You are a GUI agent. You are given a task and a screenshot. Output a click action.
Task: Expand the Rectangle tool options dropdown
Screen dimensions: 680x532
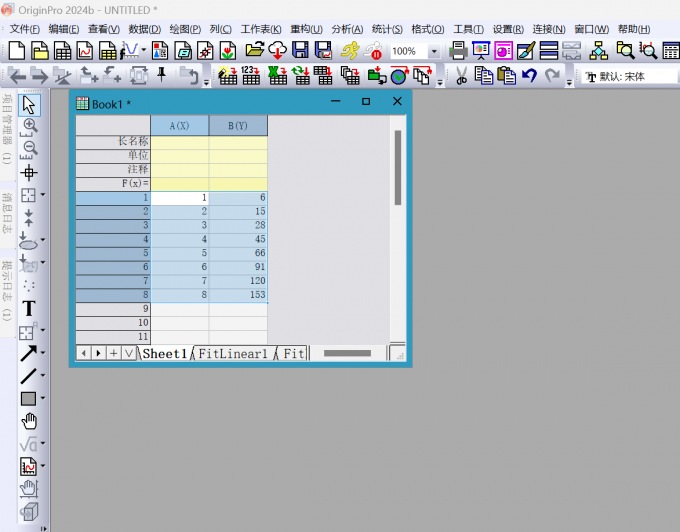(x=43, y=398)
